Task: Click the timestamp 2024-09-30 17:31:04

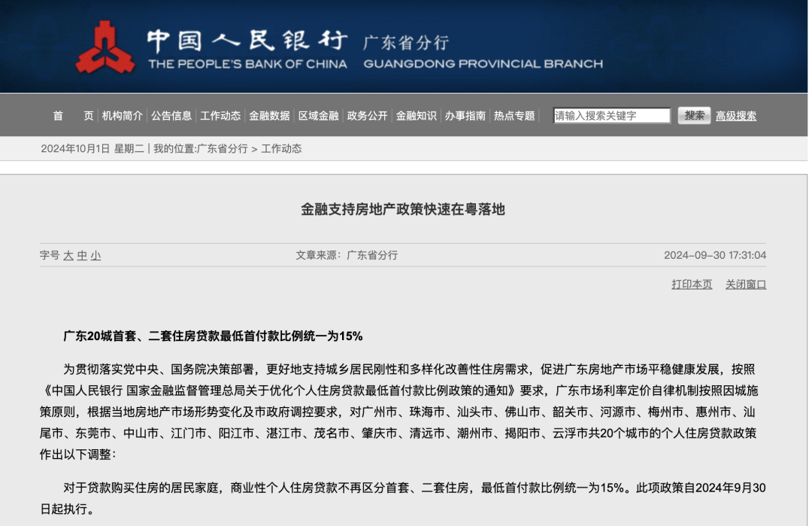Action: point(715,255)
